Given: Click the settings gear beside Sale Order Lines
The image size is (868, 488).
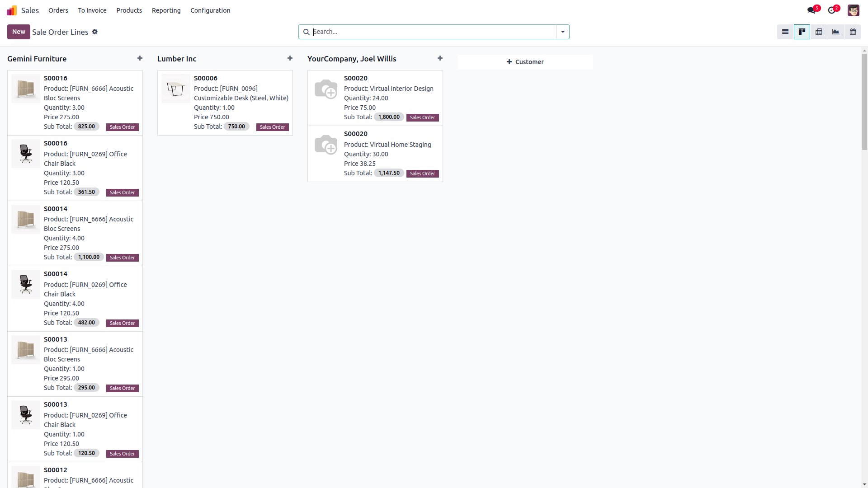Looking at the screenshot, I should click(x=95, y=32).
